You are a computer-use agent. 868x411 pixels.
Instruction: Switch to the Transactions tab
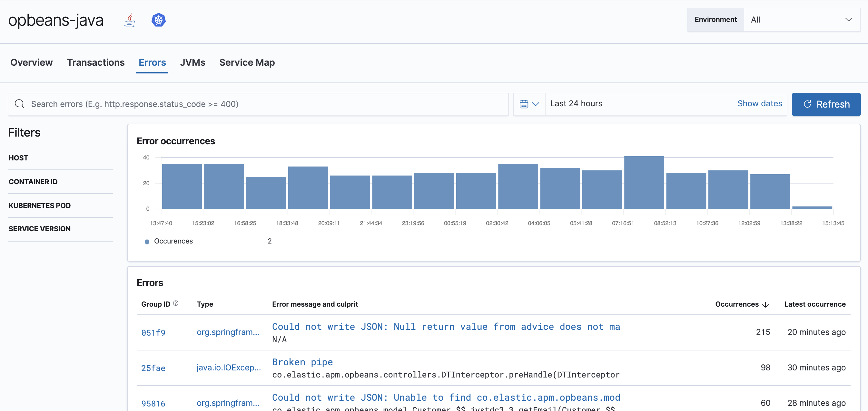click(96, 62)
